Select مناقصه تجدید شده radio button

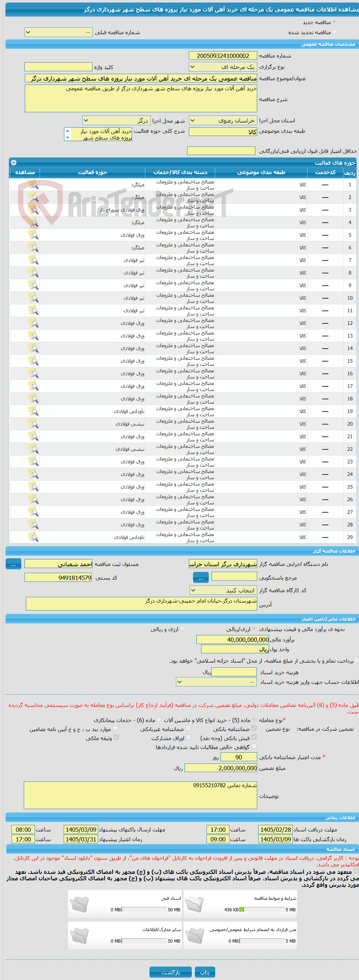334,32
